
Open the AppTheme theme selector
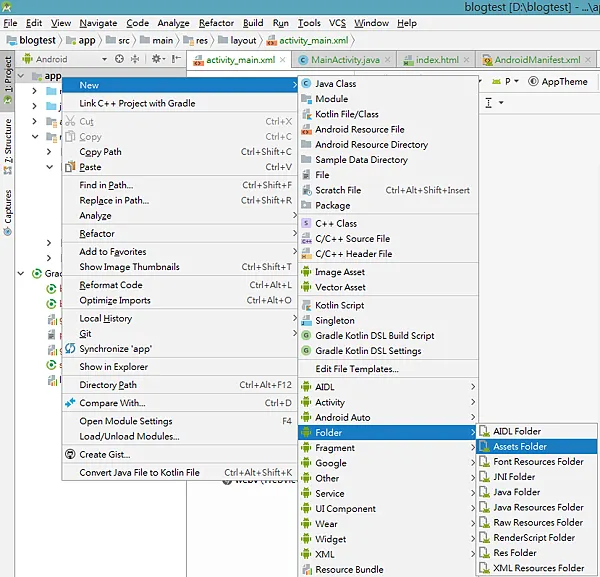[x=564, y=82]
